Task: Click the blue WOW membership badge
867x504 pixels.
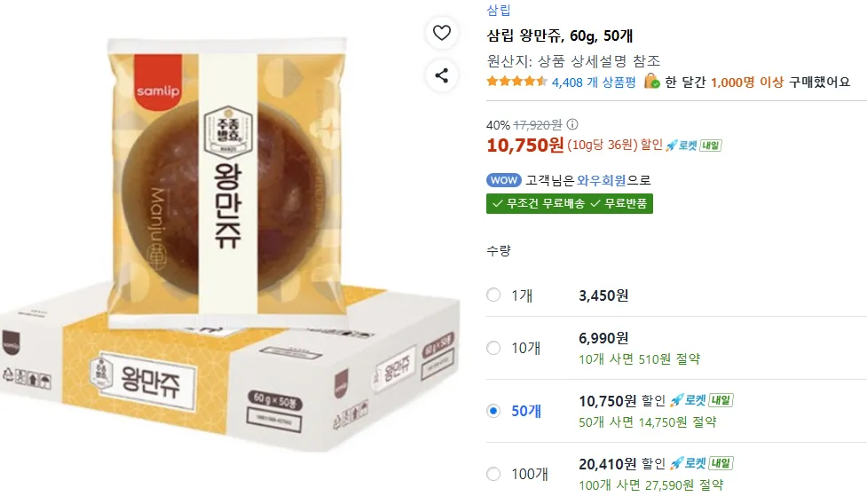Action: coord(503,180)
